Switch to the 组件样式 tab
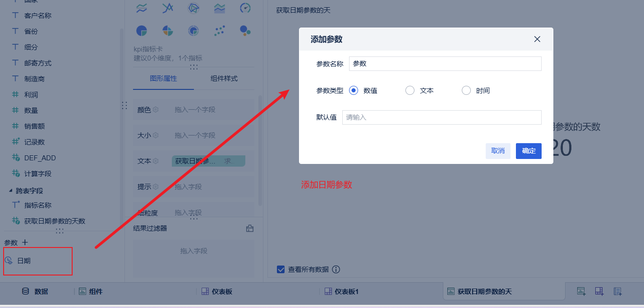Screen dimensions: 644x308 click(x=224, y=79)
